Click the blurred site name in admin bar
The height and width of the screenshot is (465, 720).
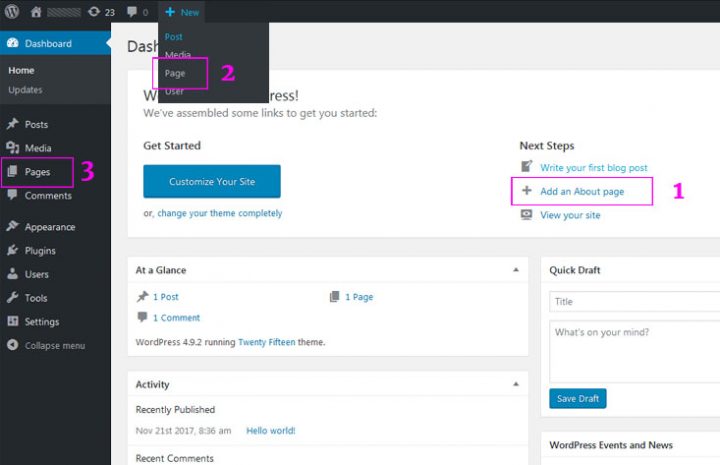64,12
